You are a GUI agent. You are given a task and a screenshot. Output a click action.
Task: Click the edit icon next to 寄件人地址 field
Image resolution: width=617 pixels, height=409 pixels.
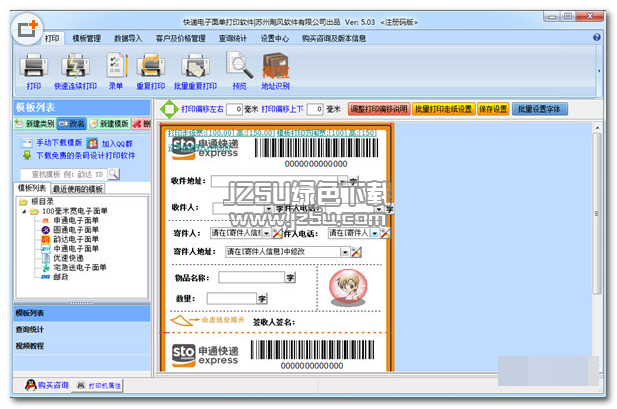356,252
